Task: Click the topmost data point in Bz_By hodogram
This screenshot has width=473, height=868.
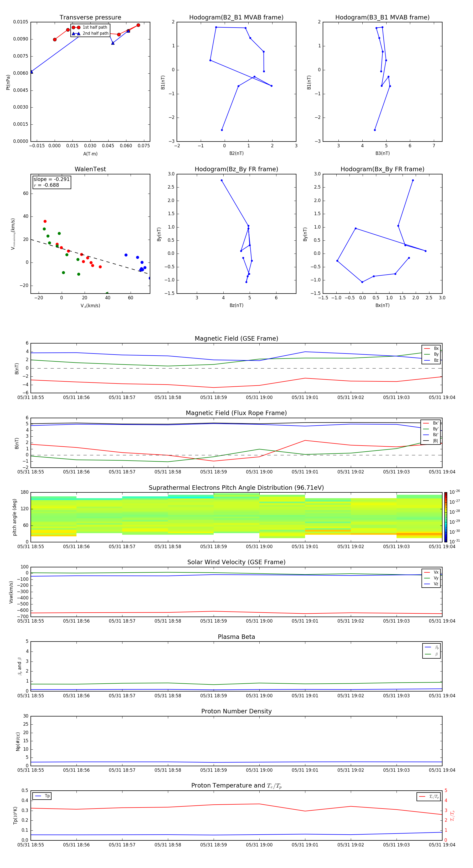Action: tap(222, 180)
